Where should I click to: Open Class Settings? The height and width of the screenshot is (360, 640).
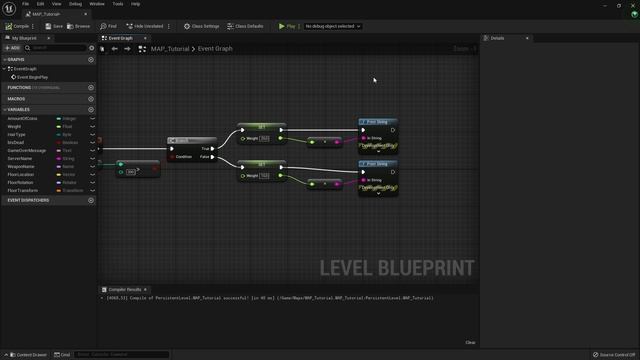(201, 26)
